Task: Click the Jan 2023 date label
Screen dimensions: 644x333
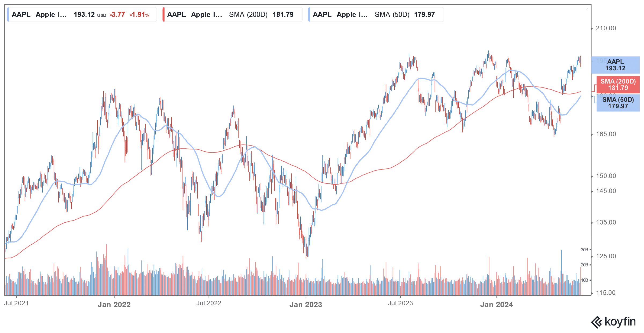Action: point(306,305)
